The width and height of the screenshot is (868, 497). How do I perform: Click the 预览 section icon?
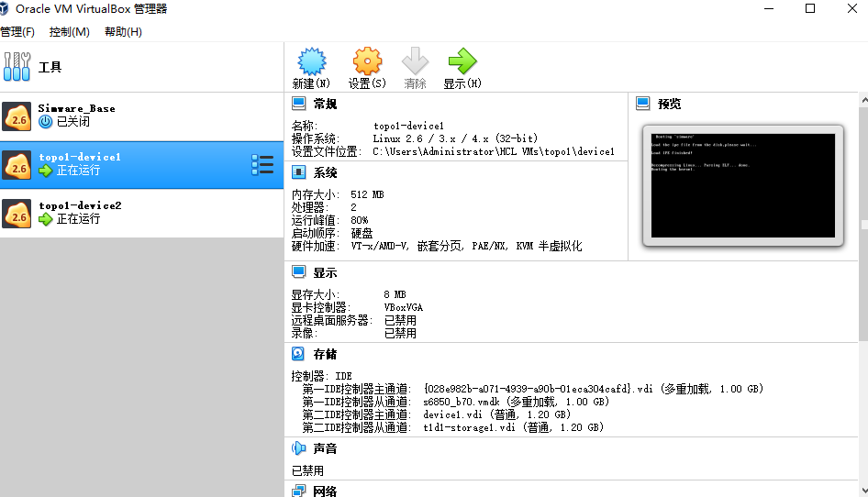(642, 104)
